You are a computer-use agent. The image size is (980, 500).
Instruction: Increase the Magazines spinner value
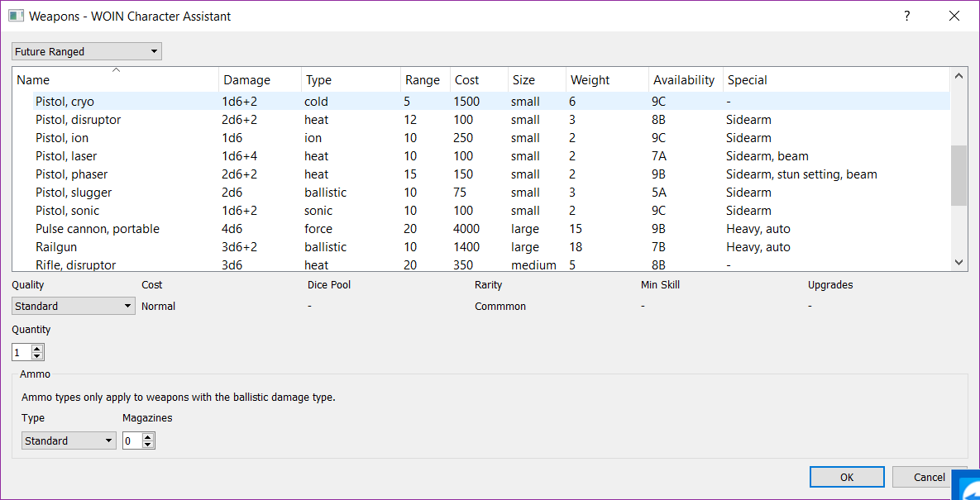tap(148, 437)
